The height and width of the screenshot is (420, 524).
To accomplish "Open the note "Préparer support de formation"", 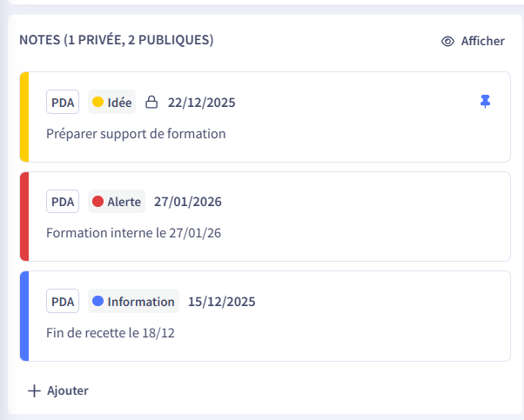I will point(136,134).
